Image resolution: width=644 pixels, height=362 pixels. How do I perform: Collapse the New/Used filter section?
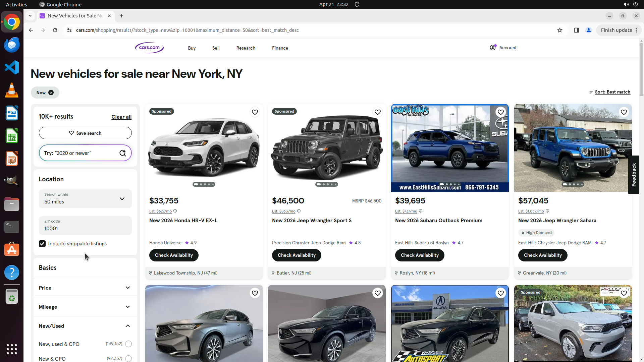point(128,326)
